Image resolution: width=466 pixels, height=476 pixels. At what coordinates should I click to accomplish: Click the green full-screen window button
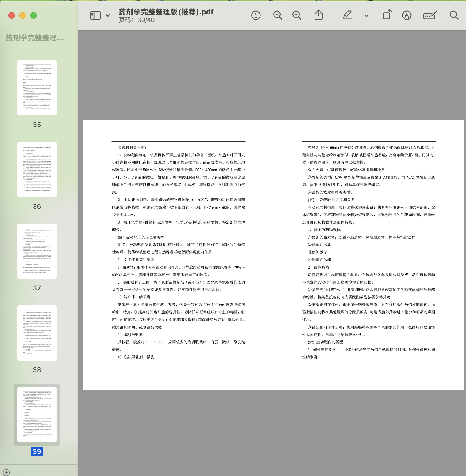34,15
